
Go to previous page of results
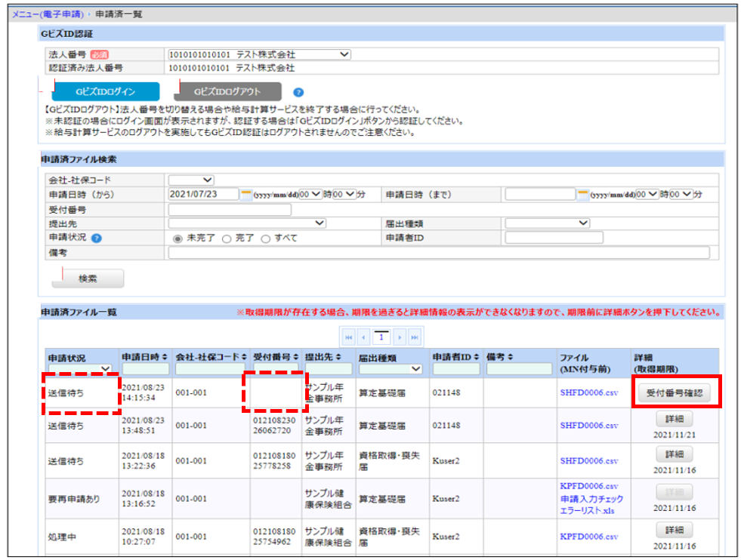pyautogui.click(x=363, y=337)
